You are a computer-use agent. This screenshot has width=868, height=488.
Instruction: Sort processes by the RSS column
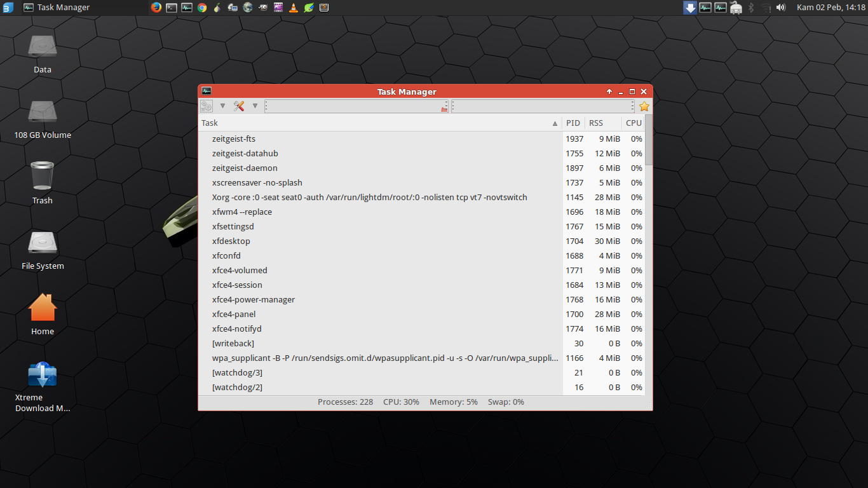click(x=595, y=123)
